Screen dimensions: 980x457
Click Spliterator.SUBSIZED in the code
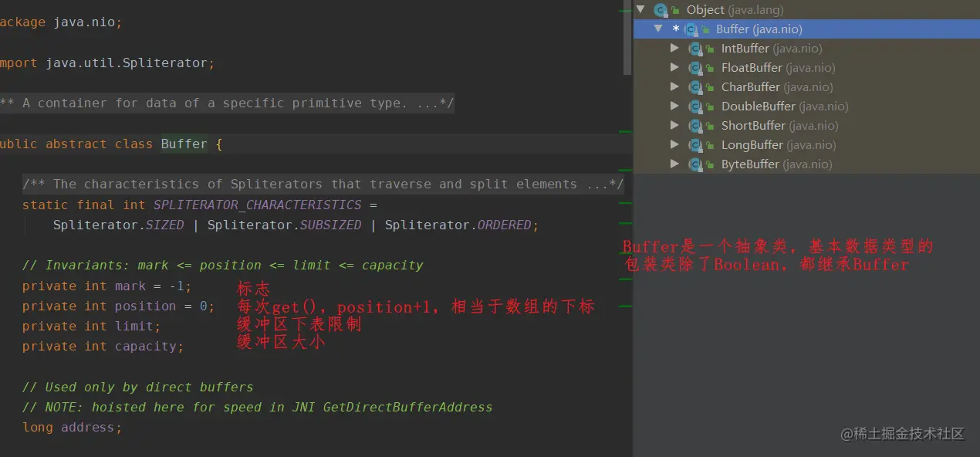[284, 225]
